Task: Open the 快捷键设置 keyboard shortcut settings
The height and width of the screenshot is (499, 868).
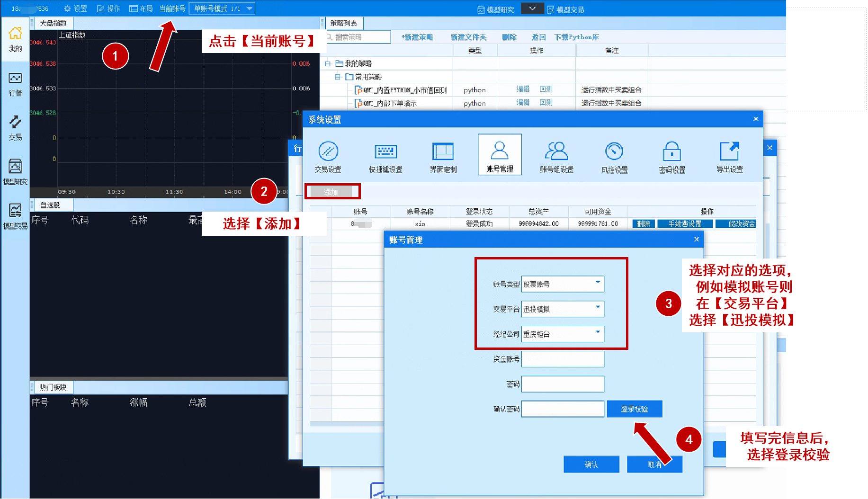Action: tap(385, 156)
